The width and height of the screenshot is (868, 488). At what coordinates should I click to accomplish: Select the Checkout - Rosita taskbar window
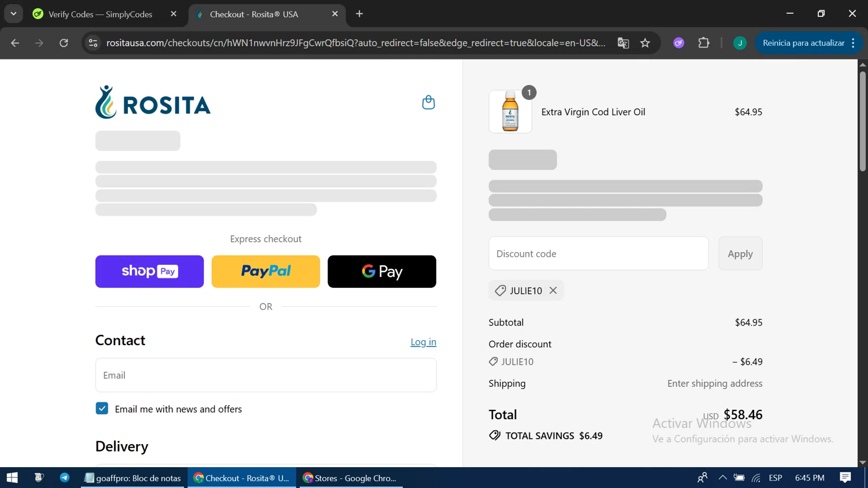241,478
